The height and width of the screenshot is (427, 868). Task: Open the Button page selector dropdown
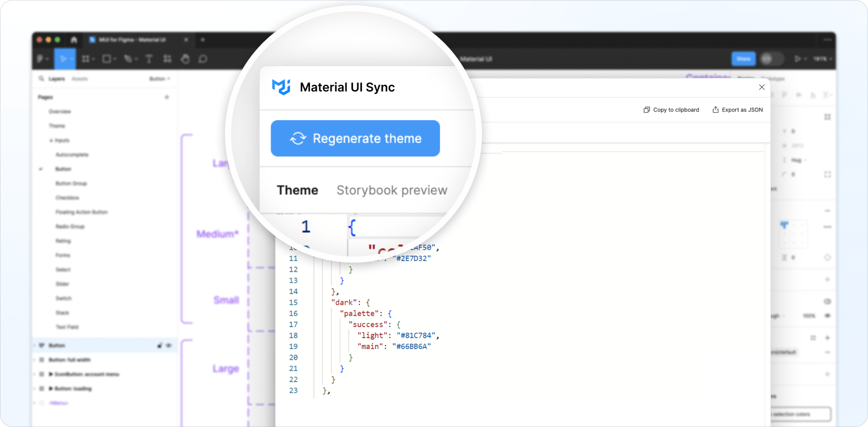pyautogui.click(x=159, y=79)
